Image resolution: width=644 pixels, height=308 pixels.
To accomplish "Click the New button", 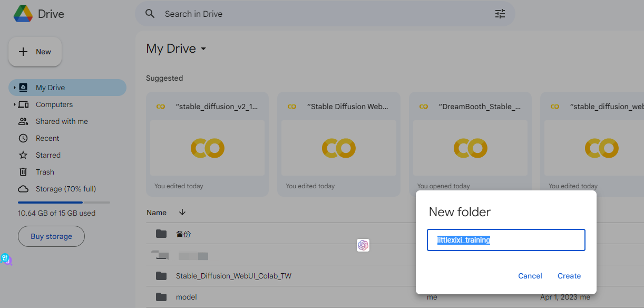I will pyautogui.click(x=35, y=52).
